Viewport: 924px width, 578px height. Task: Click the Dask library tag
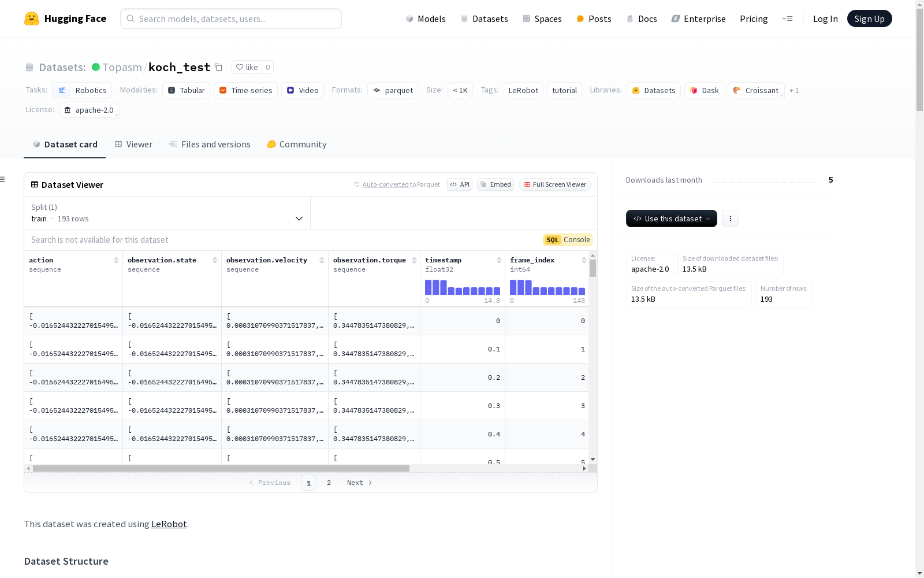704,90
